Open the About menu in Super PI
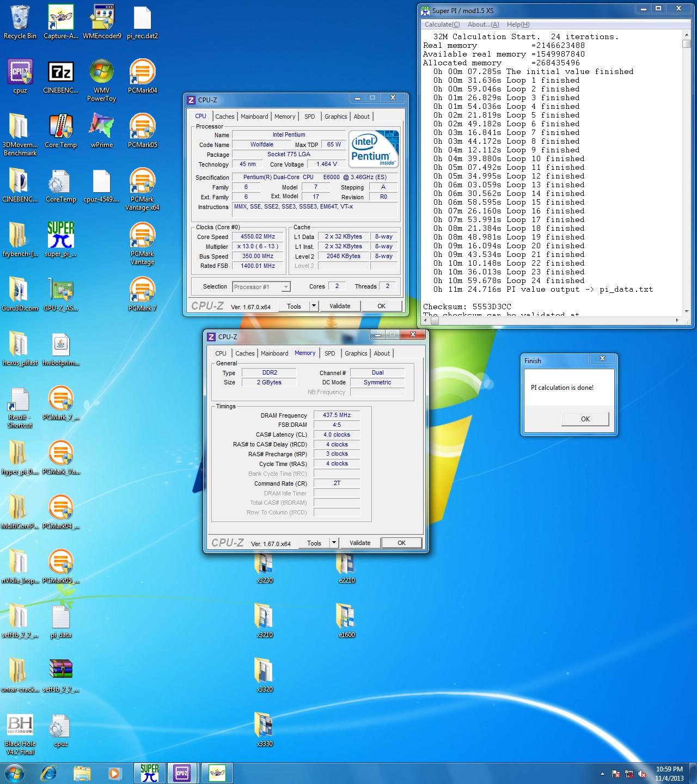The height and width of the screenshot is (784, 697). (483, 24)
